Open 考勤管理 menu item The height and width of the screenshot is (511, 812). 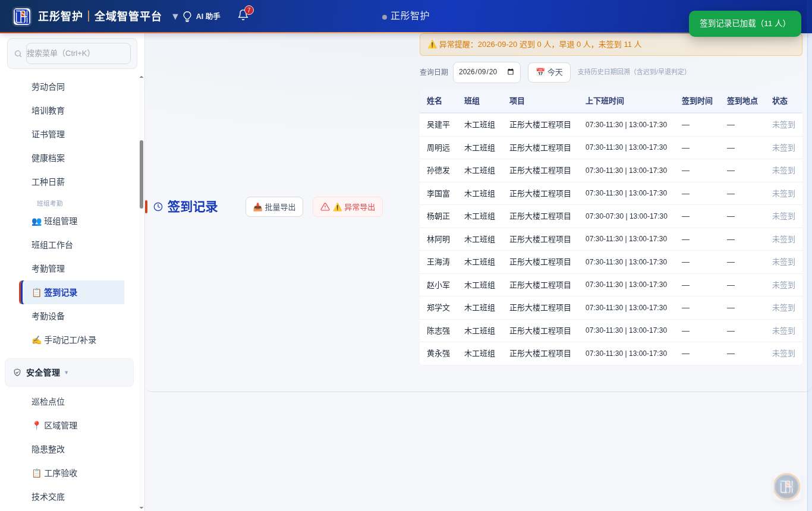[48, 269]
